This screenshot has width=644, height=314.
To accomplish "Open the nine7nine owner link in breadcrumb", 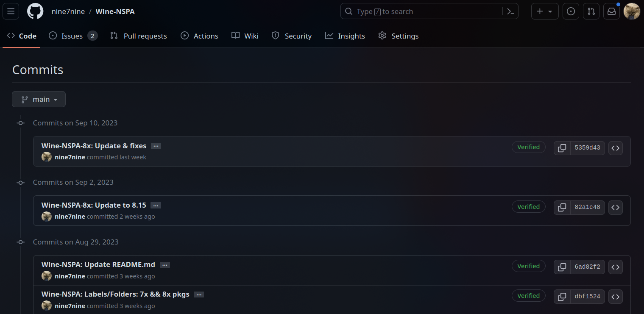I will [68, 11].
